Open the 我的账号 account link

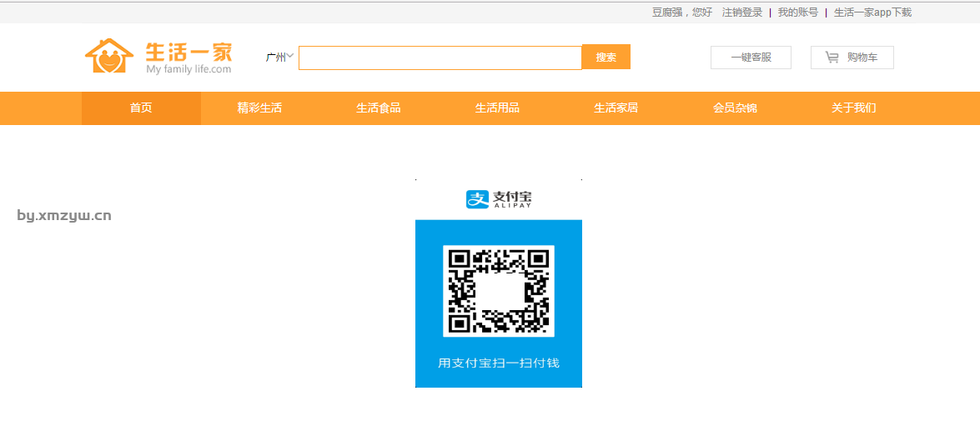pos(797,12)
